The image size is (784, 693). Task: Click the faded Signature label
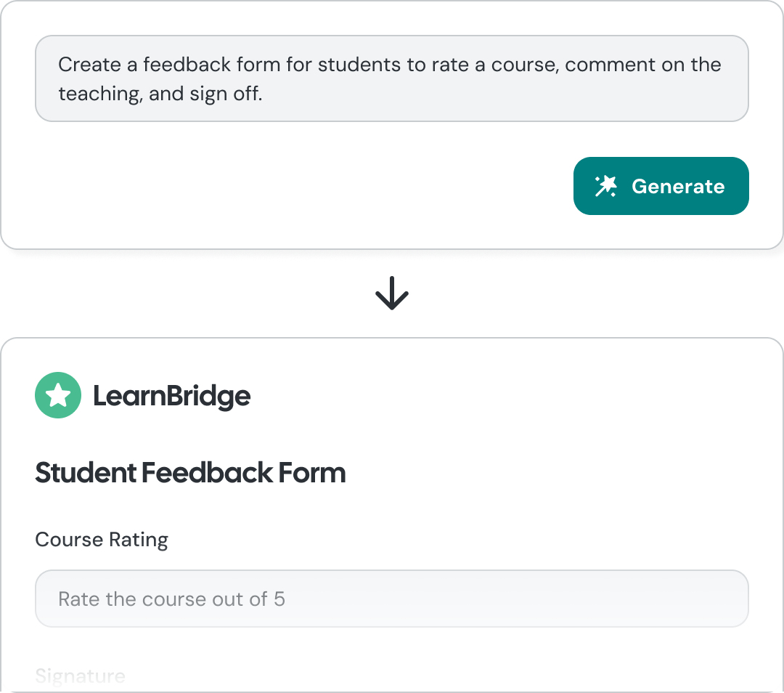(80, 676)
